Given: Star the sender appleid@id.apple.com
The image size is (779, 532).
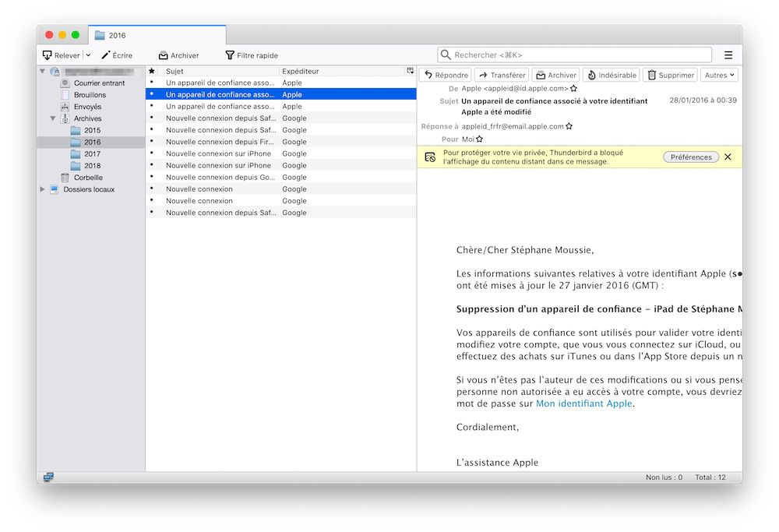Looking at the screenshot, I should pos(574,89).
